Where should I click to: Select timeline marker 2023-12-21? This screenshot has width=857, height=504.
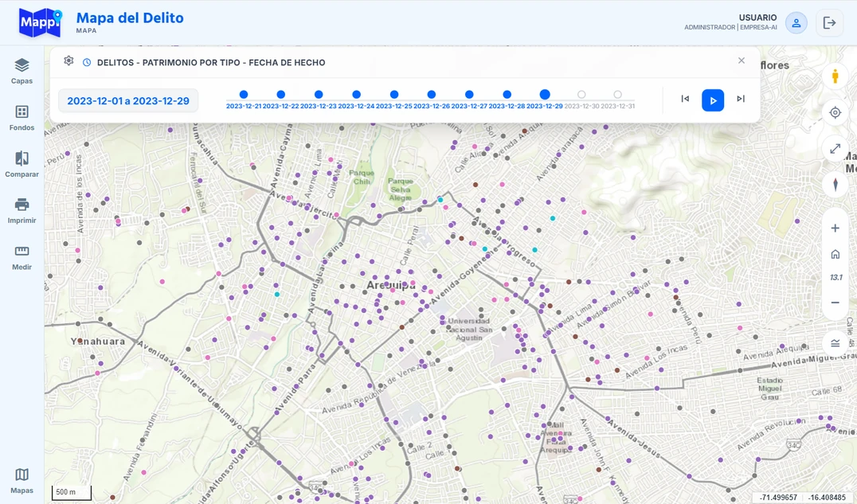click(244, 95)
